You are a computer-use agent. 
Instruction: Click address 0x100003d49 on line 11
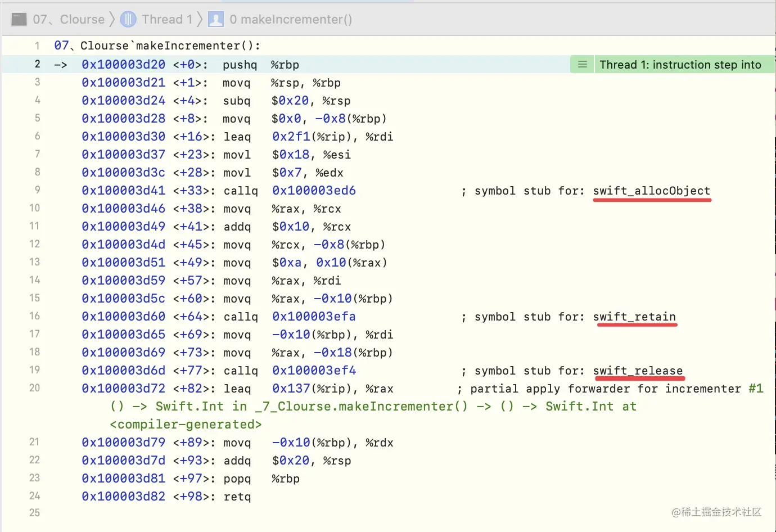tap(124, 227)
